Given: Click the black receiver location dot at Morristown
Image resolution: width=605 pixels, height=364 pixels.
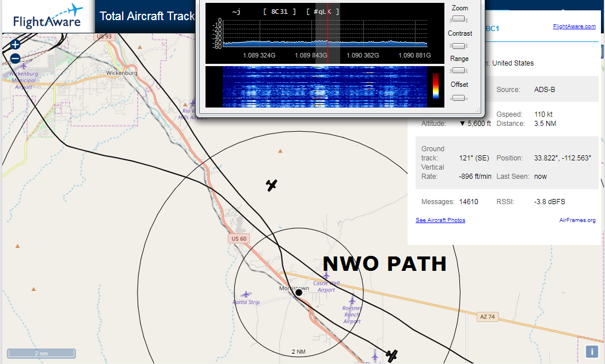Looking at the screenshot, I should pos(299,293).
